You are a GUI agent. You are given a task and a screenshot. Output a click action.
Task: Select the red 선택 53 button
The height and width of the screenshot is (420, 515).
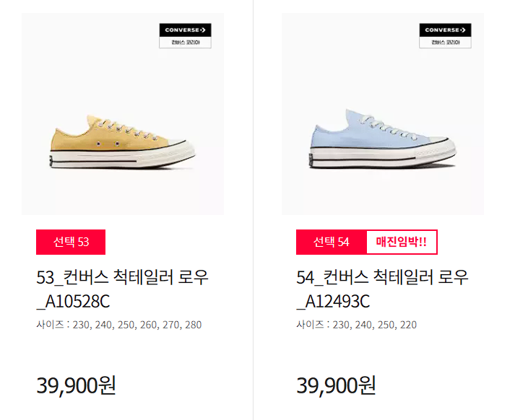tap(71, 242)
